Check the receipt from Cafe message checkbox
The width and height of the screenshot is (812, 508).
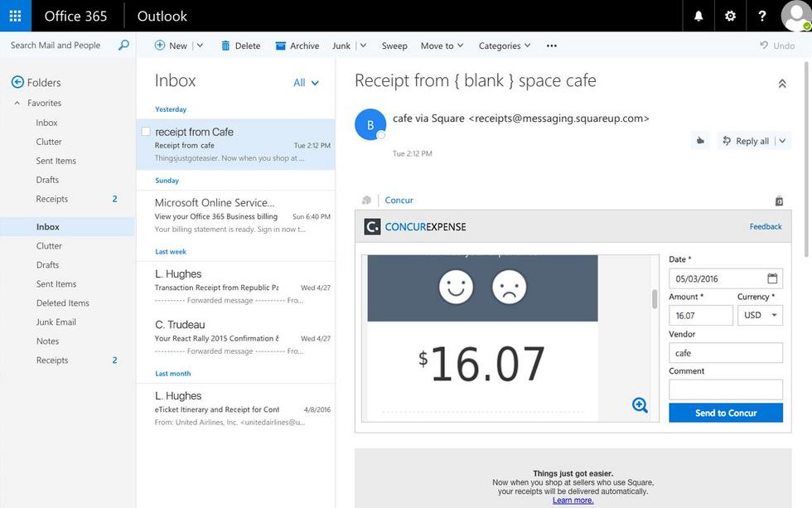point(146,132)
